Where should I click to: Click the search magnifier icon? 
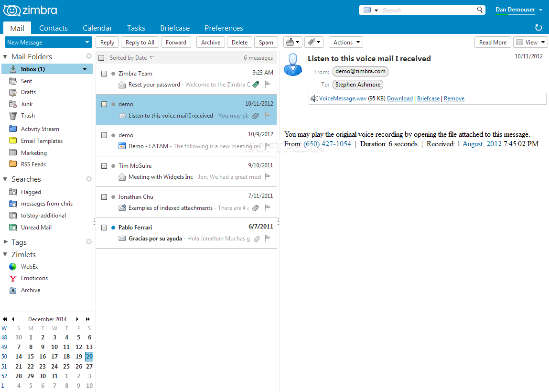click(480, 10)
